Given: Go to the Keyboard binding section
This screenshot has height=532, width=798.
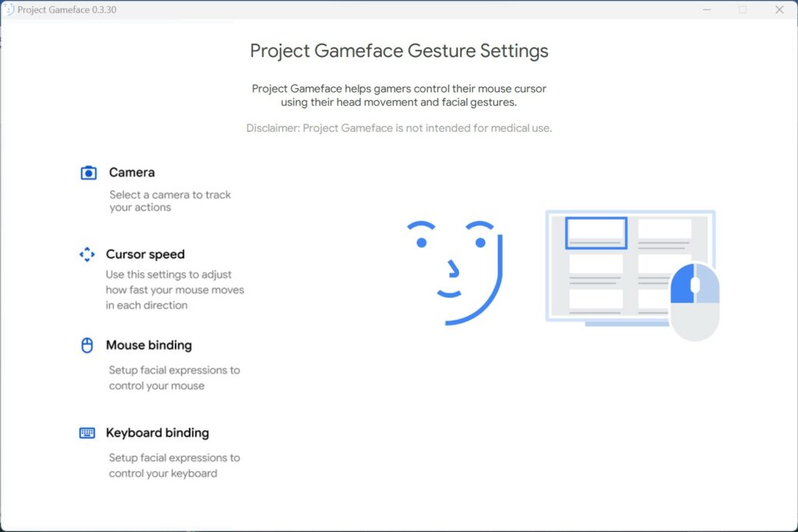Looking at the screenshot, I should click(x=157, y=432).
